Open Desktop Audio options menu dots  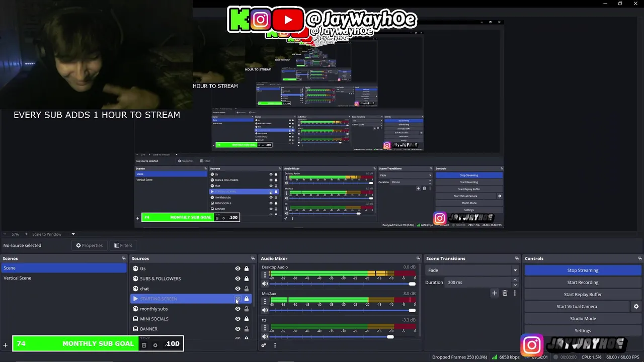point(265,275)
